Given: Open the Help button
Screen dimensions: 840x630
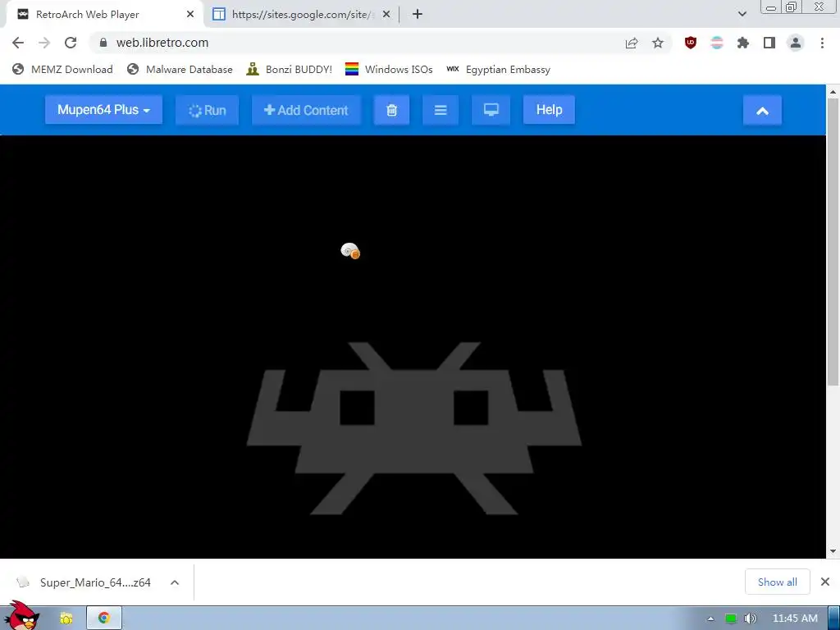Looking at the screenshot, I should point(549,110).
